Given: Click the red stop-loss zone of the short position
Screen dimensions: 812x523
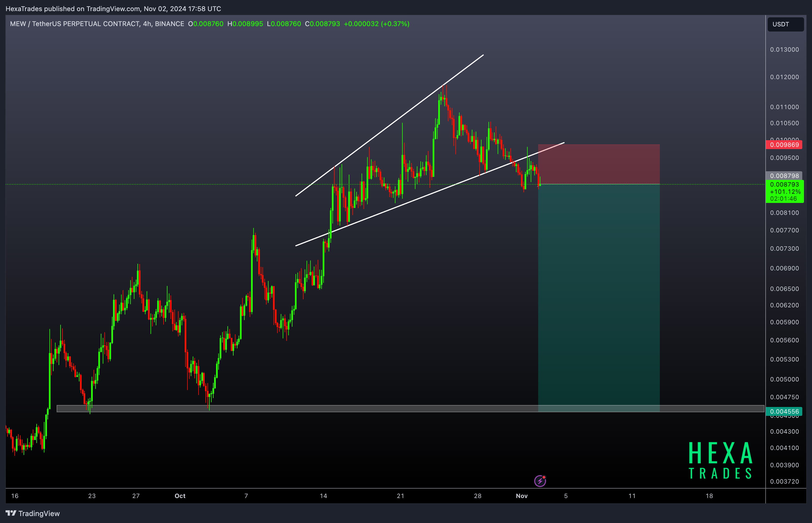Looking at the screenshot, I should pyautogui.click(x=599, y=164).
